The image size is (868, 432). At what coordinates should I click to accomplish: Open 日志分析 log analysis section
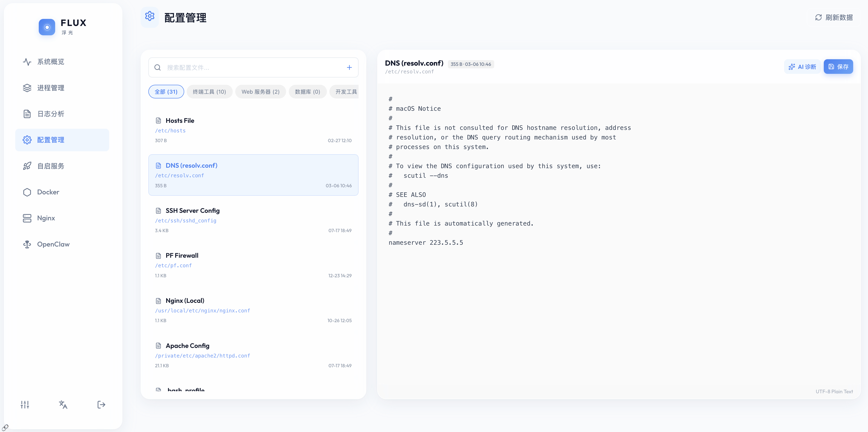[x=27, y=114]
